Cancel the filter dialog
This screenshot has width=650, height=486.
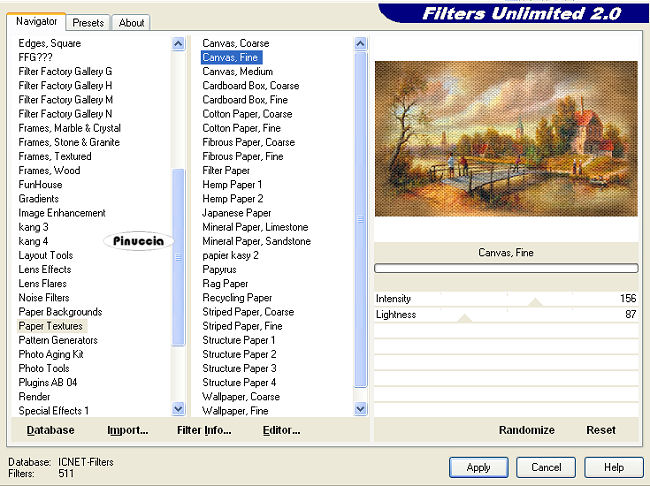tap(546, 467)
